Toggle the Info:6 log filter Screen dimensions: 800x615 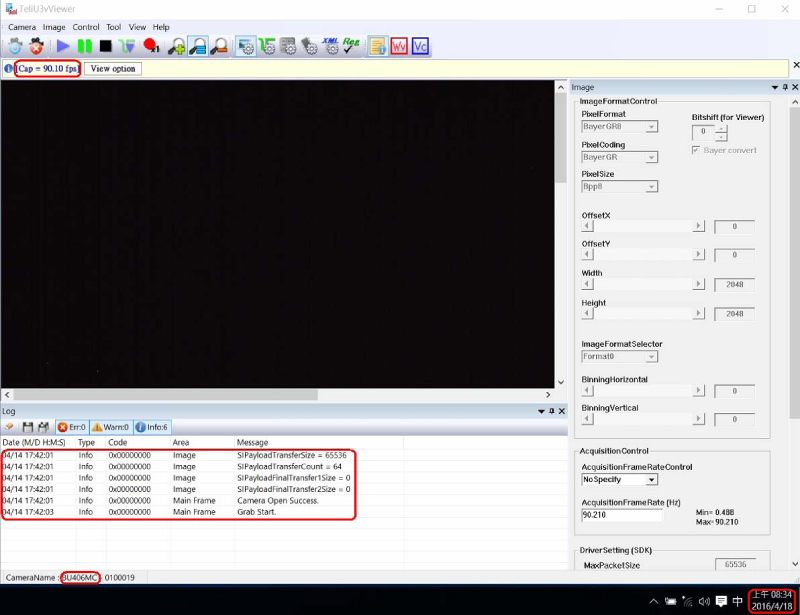click(152, 427)
